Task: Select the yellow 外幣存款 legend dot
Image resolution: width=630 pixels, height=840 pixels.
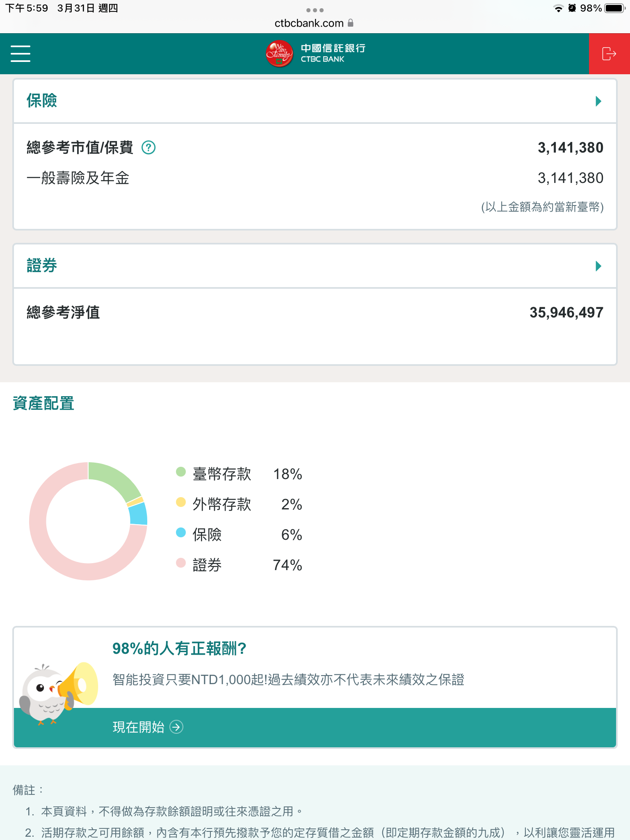Action: 181,502
